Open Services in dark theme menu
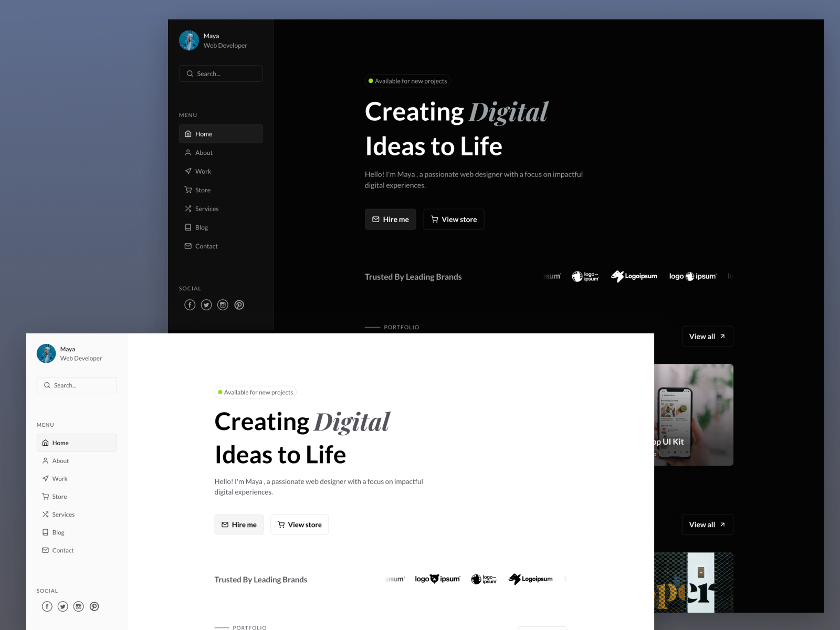 click(x=206, y=209)
